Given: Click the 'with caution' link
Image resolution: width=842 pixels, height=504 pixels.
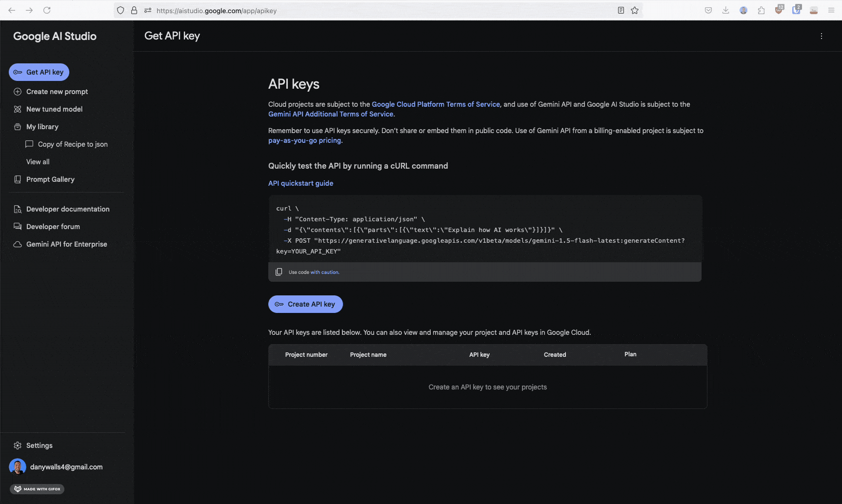Looking at the screenshot, I should tap(325, 272).
